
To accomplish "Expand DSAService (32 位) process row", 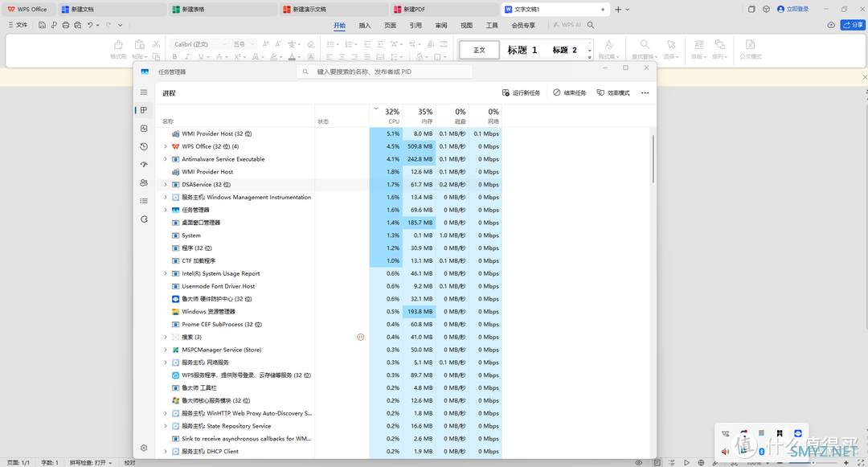I will (x=165, y=185).
